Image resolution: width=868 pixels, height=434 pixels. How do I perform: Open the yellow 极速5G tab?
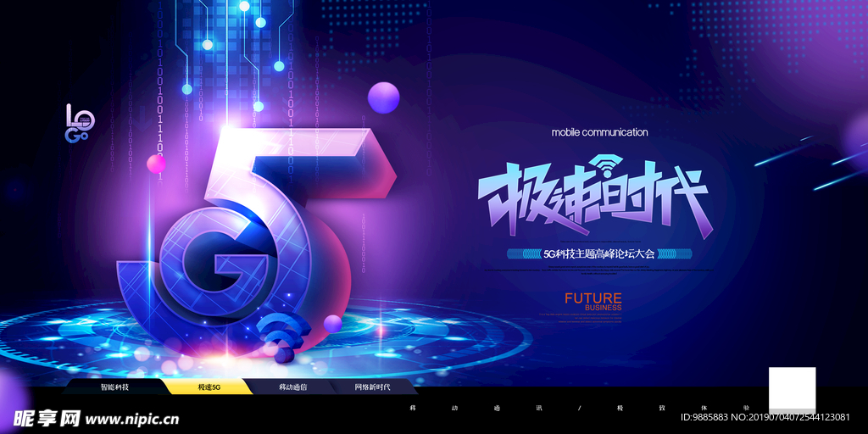(209, 387)
